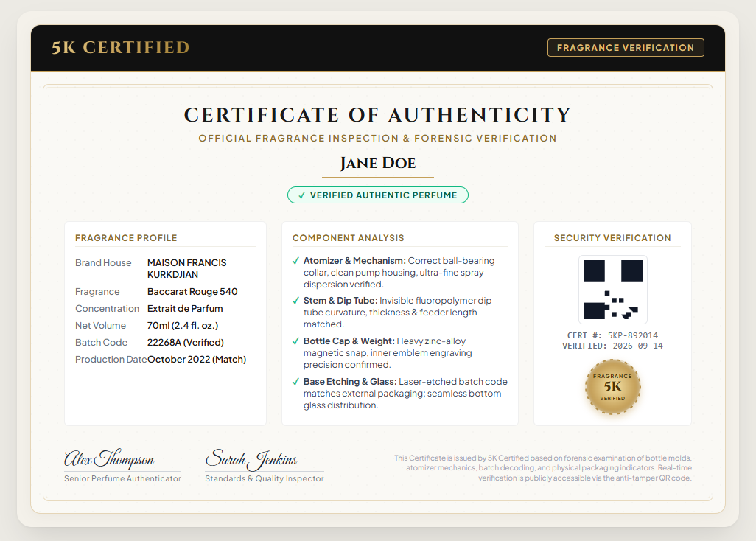Image resolution: width=756 pixels, height=541 pixels.
Task: Click the Verified Authentic Perfume badge
Action: (377, 195)
